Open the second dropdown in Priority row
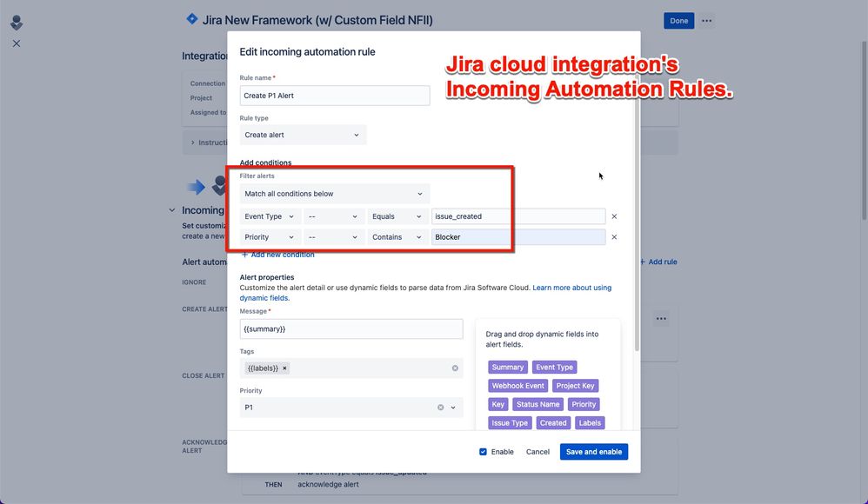 pos(334,236)
